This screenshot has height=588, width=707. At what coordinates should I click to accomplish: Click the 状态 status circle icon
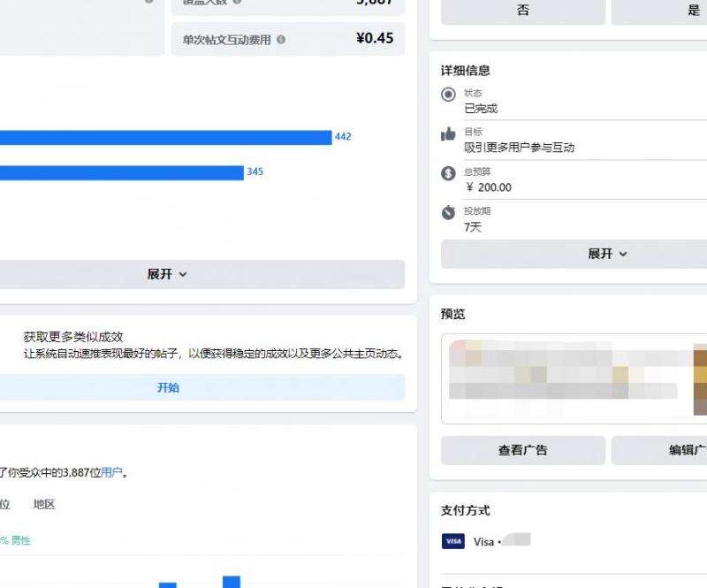click(448, 95)
